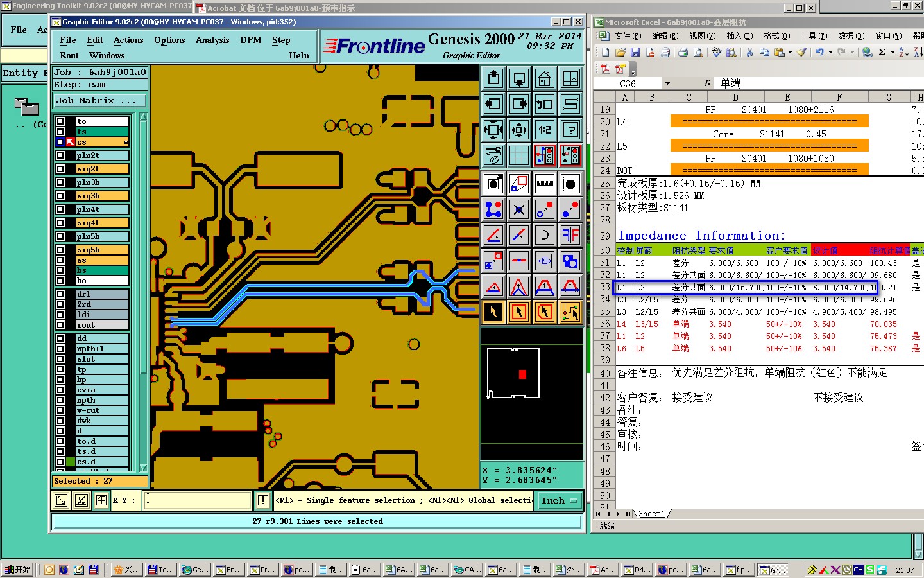Viewport: 924px width, 578px height.
Task: Open the Analysis menu
Action: point(212,40)
